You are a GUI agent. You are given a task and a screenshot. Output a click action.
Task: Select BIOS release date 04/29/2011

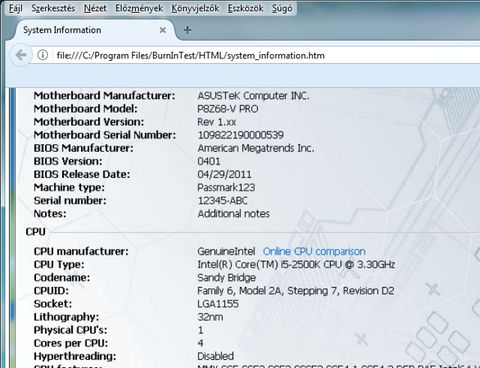pos(224,174)
